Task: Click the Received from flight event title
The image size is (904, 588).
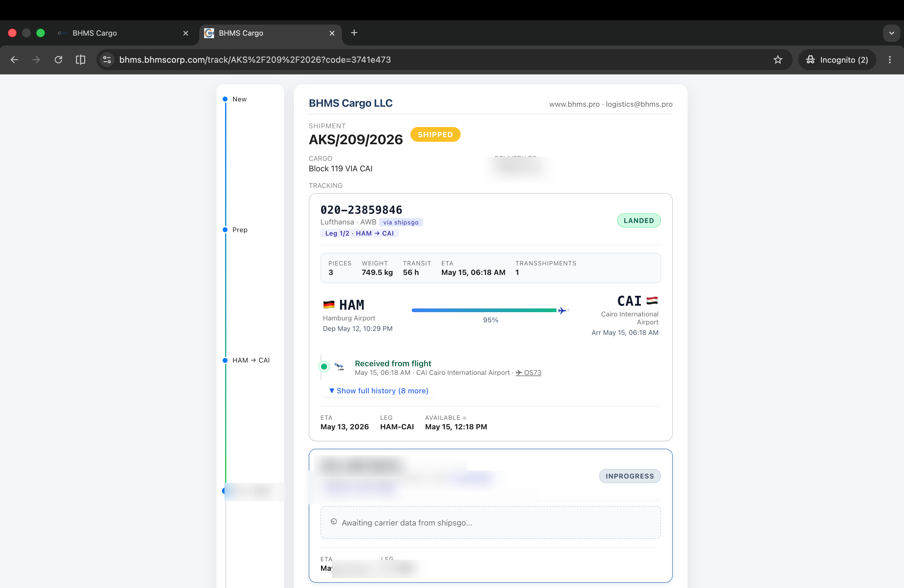Action: (x=393, y=363)
